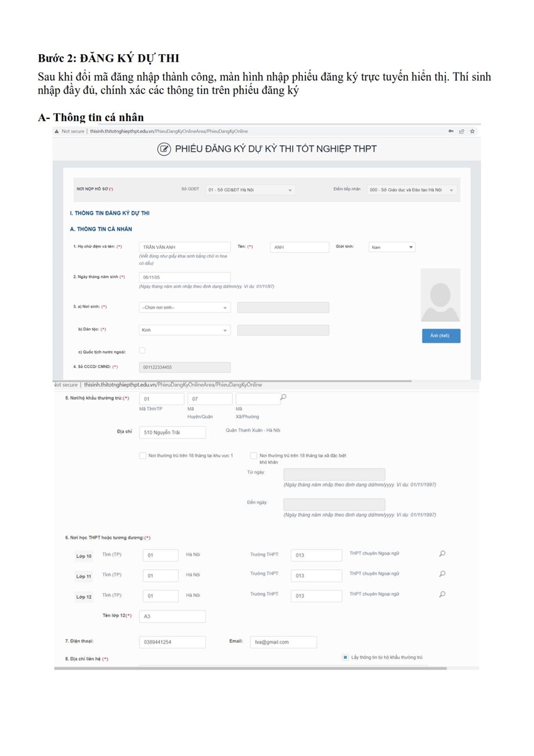This screenshot has height=756, width=534.
Task: Open the Điểm tiếp nhận dropdown
Action: pyautogui.click(x=412, y=190)
